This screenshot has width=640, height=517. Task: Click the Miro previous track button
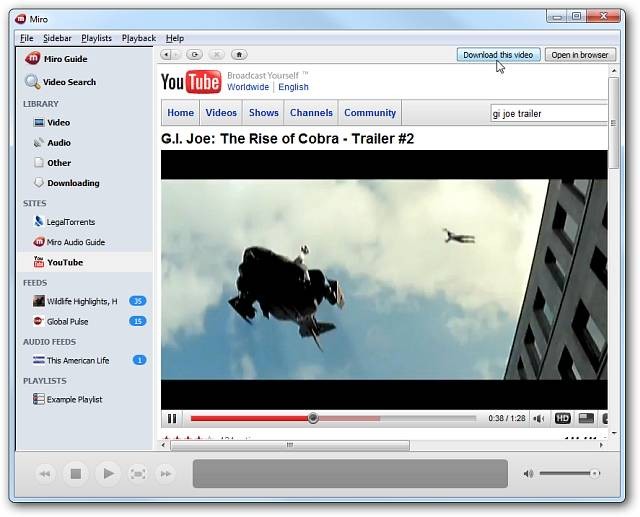point(45,474)
